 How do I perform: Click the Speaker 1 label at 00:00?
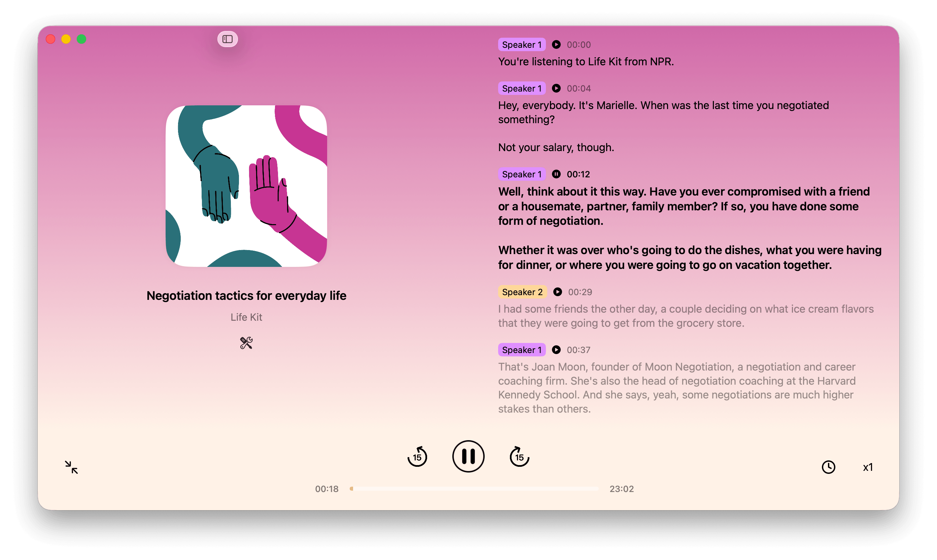point(522,44)
